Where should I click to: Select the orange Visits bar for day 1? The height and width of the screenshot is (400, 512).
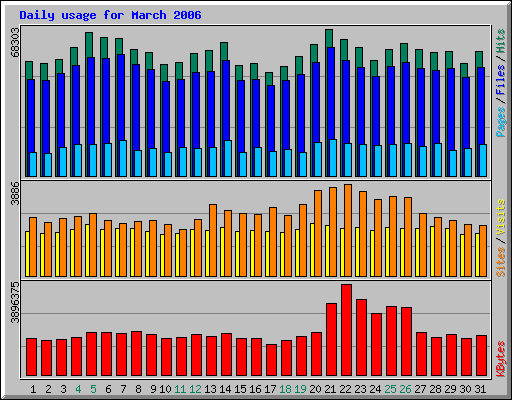(x=33, y=247)
